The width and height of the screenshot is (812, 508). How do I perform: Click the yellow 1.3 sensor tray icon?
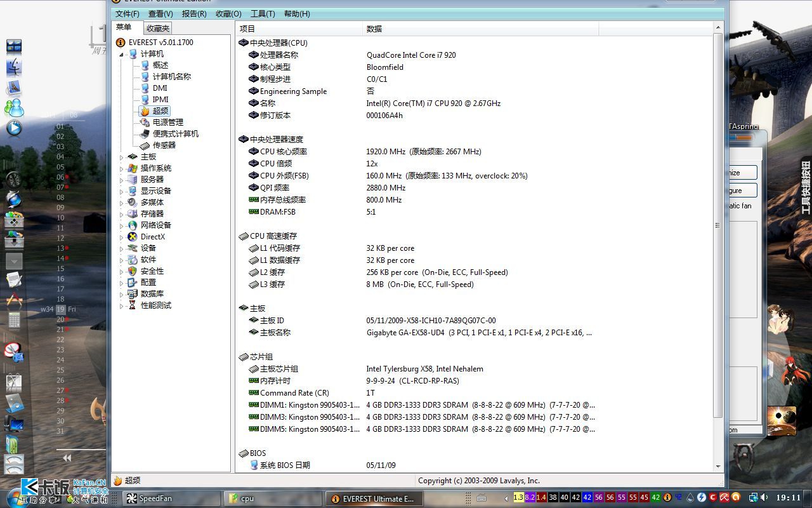click(x=518, y=498)
